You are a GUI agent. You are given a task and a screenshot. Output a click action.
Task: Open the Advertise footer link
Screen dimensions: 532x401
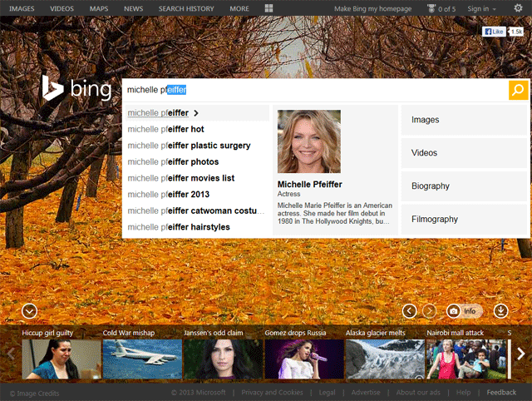366,393
